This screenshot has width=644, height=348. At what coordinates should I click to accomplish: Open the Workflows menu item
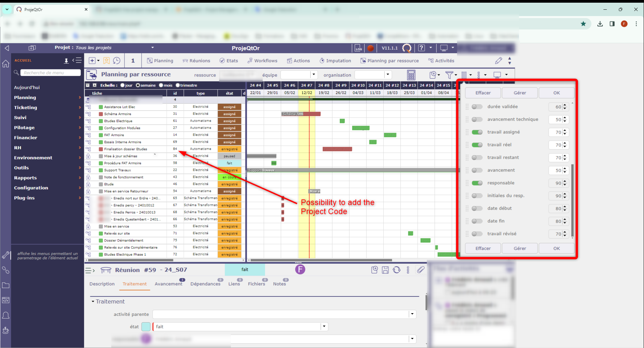pyautogui.click(x=262, y=61)
